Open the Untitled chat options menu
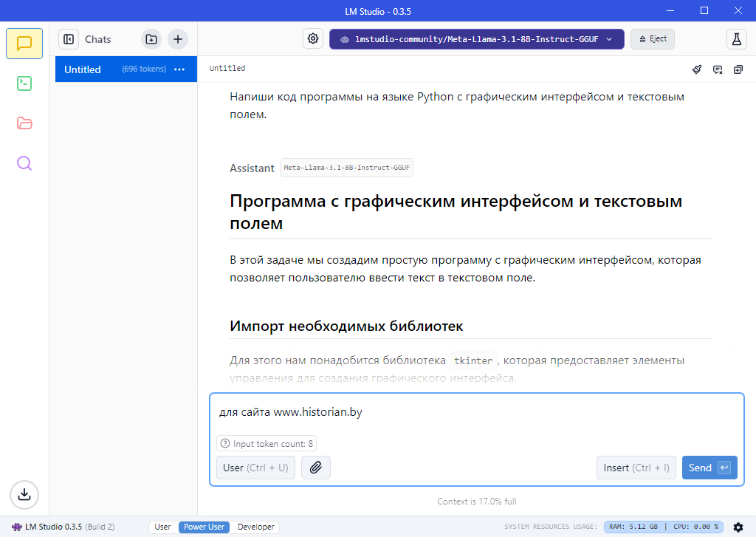 pos(179,69)
